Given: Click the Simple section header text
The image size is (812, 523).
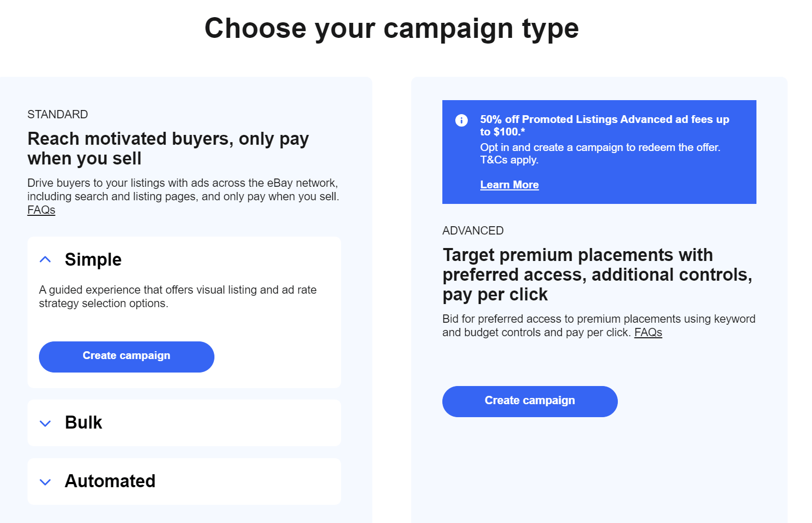Looking at the screenshot, I should tap(93, 259).
